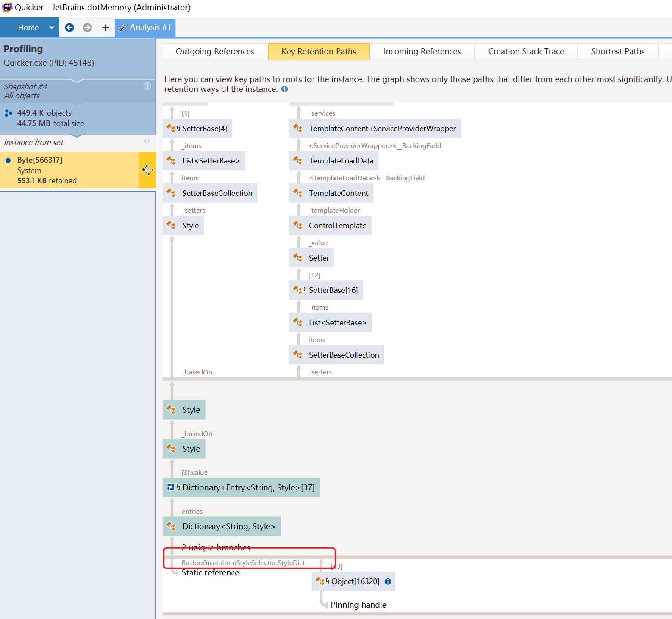Select the Setter node
Screen dimensions: 672x619
(x=312, y=258)
